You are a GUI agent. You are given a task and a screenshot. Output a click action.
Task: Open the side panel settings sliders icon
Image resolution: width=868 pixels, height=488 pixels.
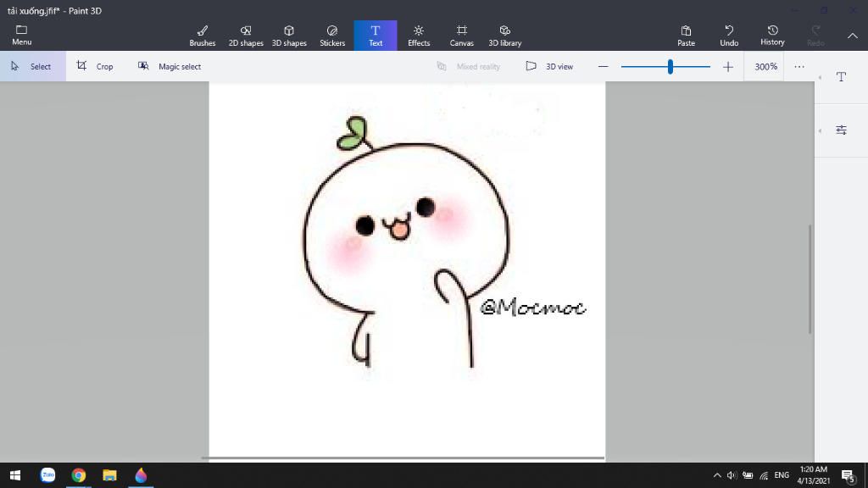click(841, 130)
